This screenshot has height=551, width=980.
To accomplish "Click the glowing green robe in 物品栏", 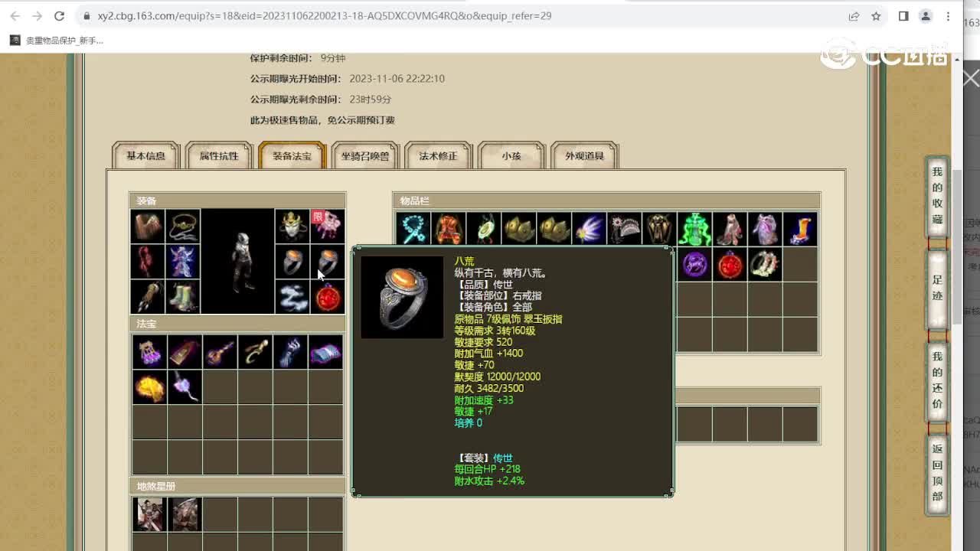I will coord(694,229).
